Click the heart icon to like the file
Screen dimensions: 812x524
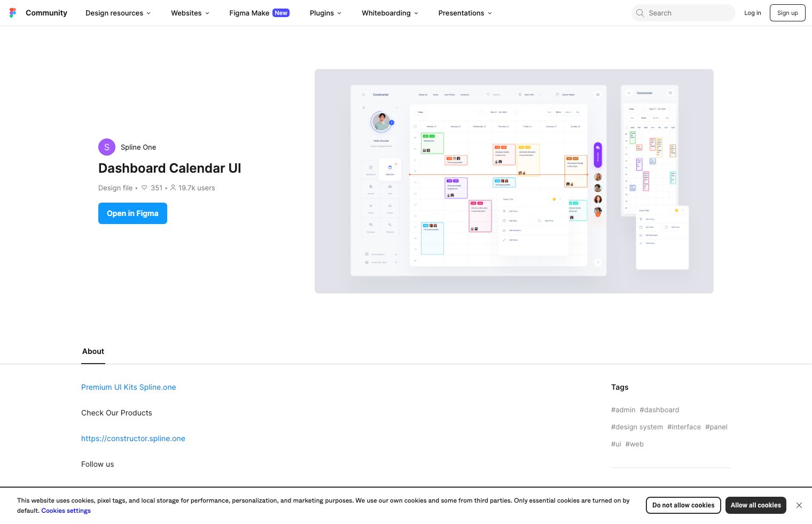coord(144,188)
